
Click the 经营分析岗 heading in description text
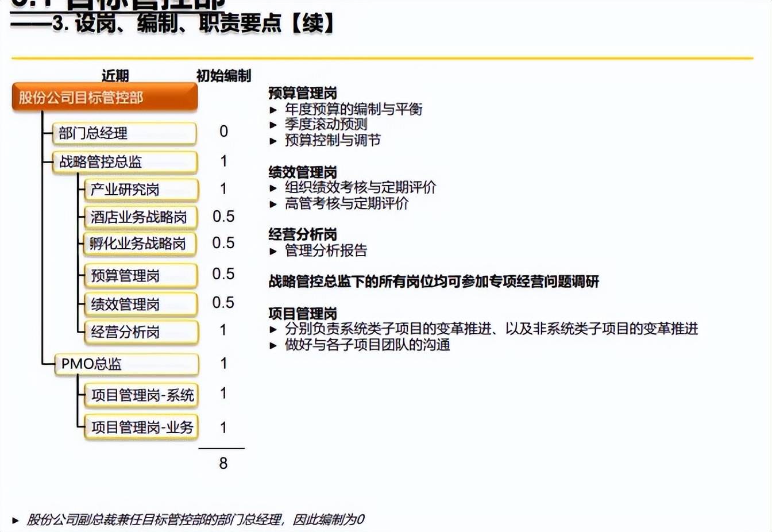point(303,234)
